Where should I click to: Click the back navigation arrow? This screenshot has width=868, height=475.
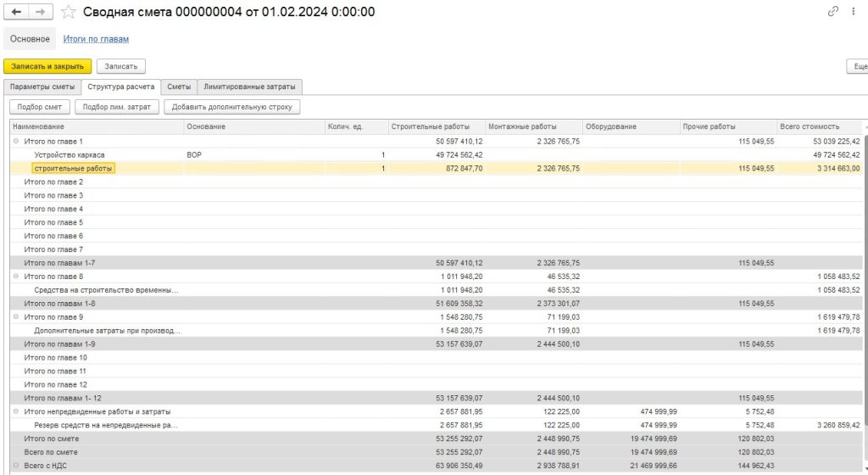click(16, 12)
